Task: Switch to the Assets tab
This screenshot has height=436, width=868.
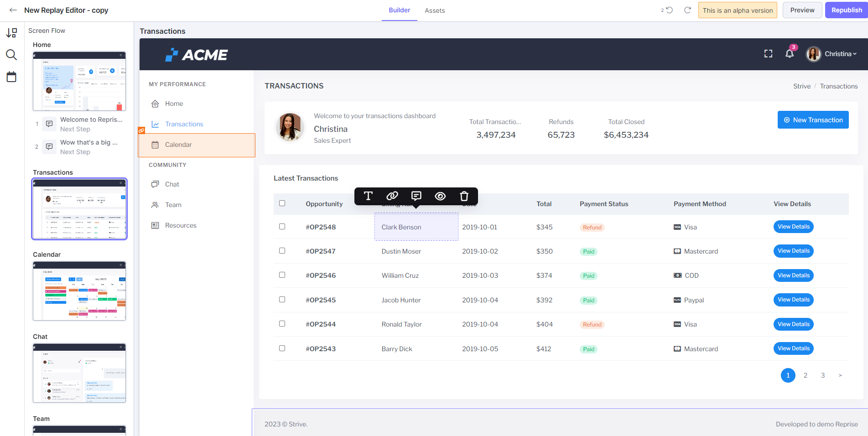Action: point(435,10)
